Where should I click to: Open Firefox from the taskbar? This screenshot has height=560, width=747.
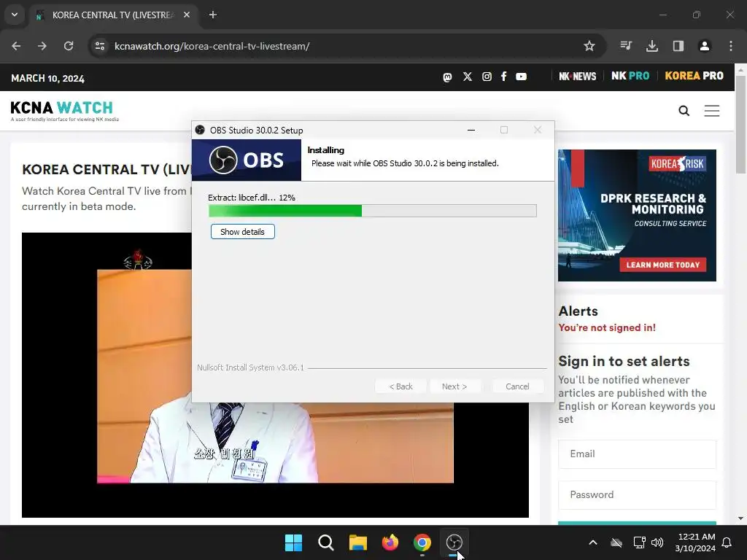pyautogui.click(x=390, y=542)
